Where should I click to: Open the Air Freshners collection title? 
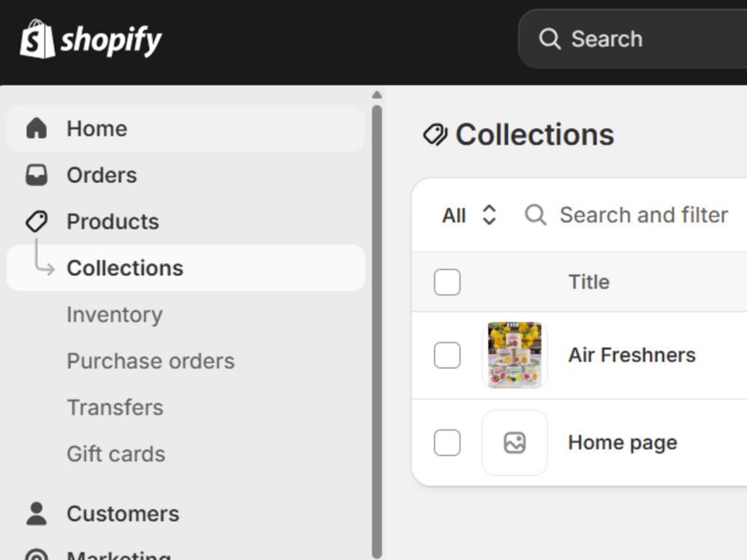(632, 355)
